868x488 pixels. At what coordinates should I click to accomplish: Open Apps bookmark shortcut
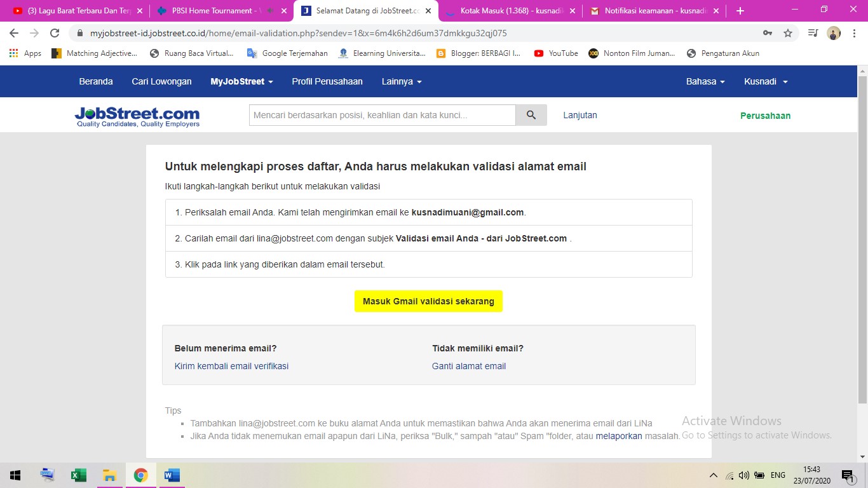click(x=25, y=53)
